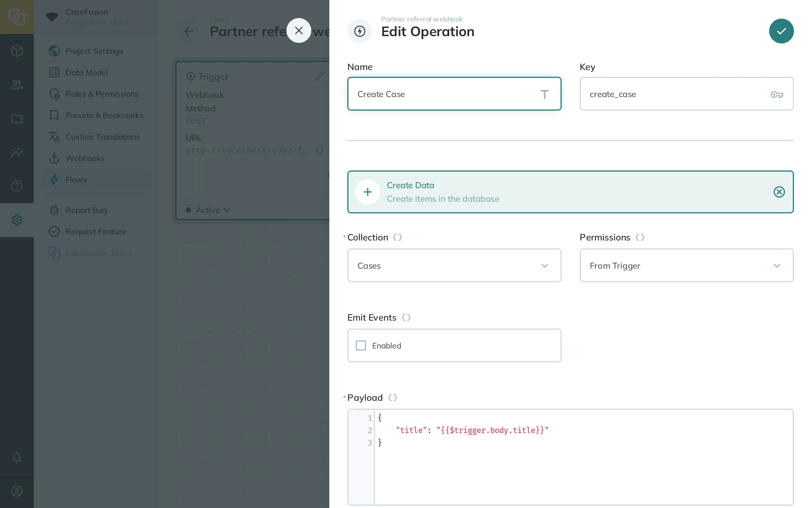812x508 pixels.
Task: Click the Request Feature link
Action: pyautogui.click(x=96, y=232)
